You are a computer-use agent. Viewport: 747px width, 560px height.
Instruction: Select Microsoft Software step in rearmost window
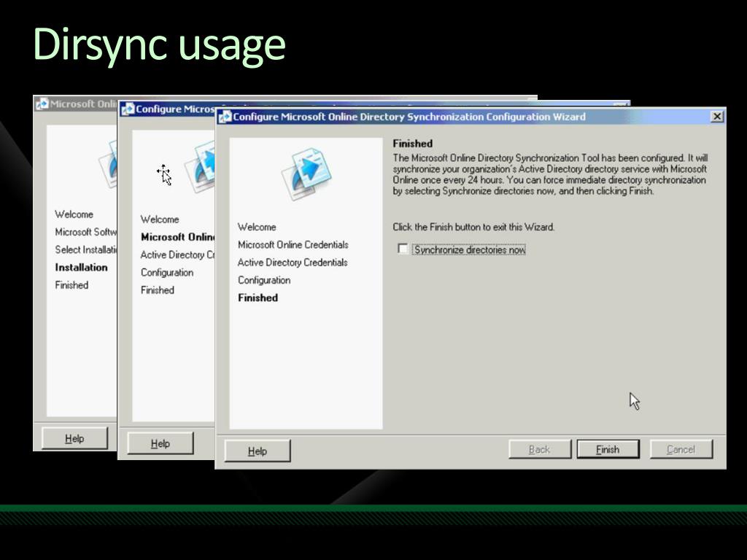pos(85,232)
